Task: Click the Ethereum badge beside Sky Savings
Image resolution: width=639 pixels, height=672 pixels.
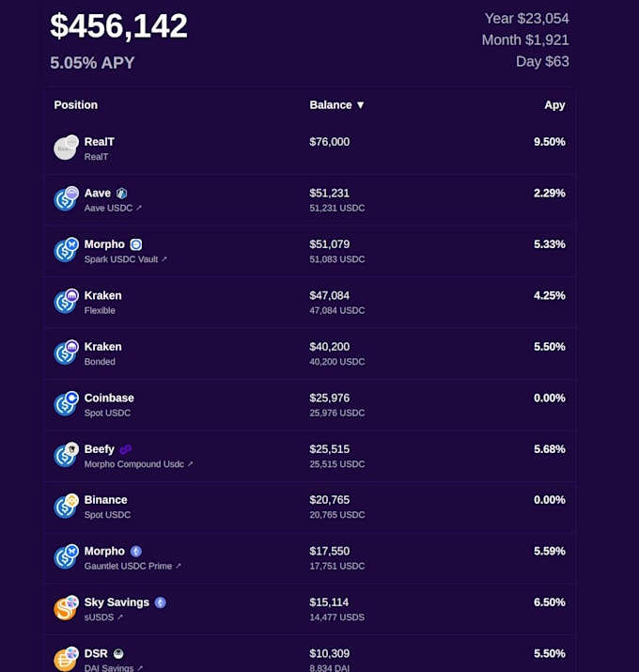Action: pos(161,602)
